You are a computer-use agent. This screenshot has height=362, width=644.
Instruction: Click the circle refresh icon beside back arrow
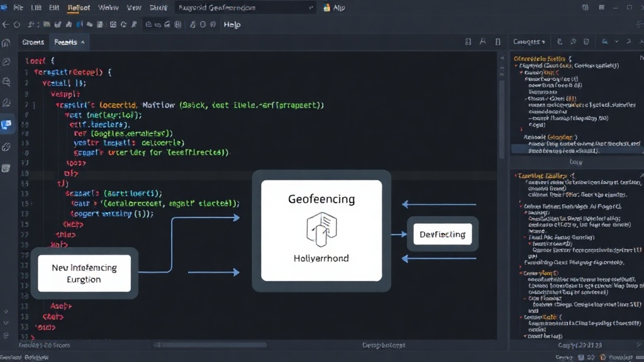click(x=17, y=25)
